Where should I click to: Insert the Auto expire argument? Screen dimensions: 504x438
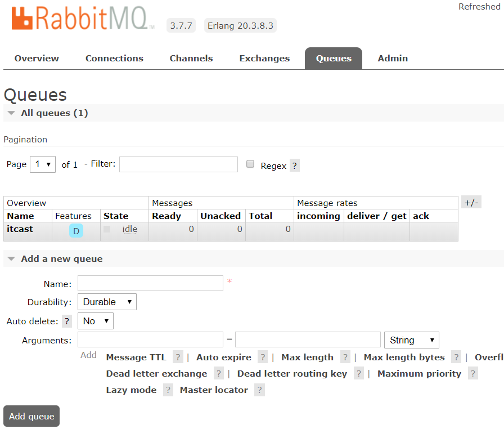coord(224,357)
